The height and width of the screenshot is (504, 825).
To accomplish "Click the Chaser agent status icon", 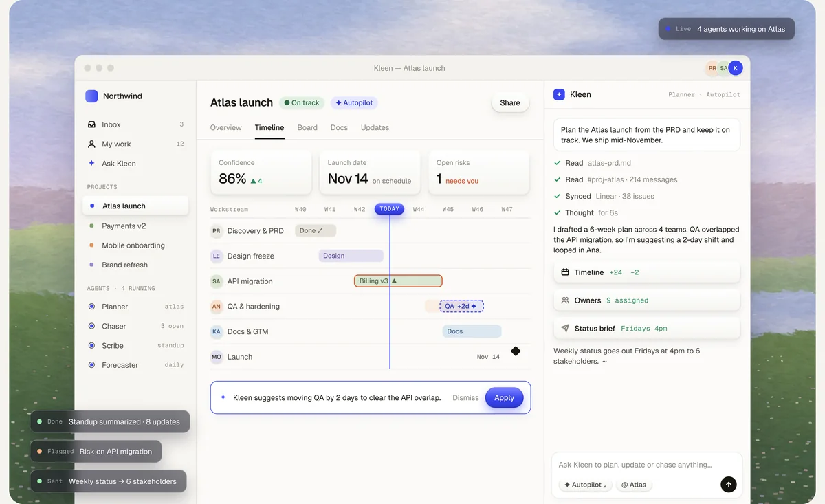I will [91, 326].
